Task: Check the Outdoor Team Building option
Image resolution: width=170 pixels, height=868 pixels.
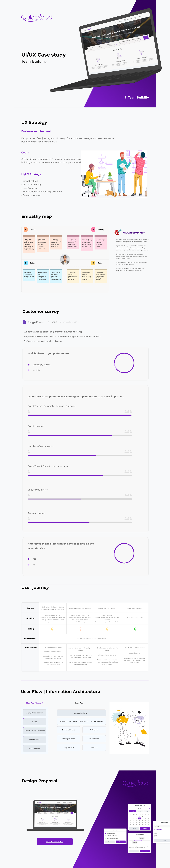Action: pyautogui.click(x=105, y=838)
